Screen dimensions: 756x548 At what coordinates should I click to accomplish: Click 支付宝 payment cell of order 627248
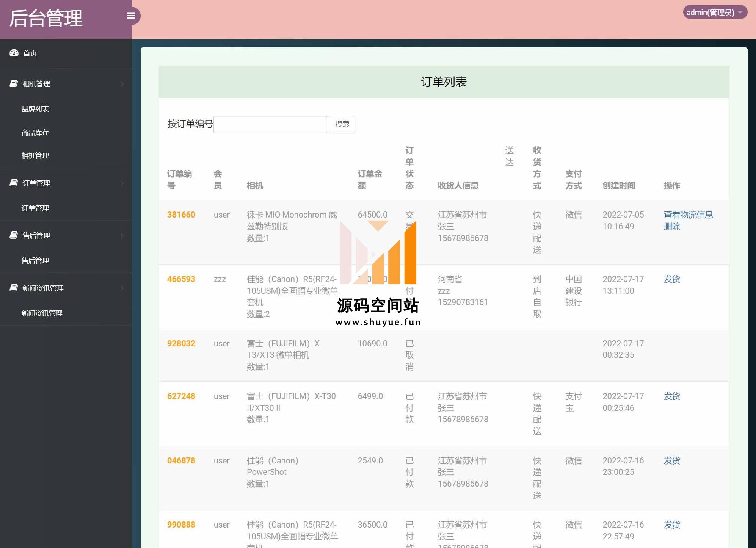pyautogui.click(x=574, y=402)
